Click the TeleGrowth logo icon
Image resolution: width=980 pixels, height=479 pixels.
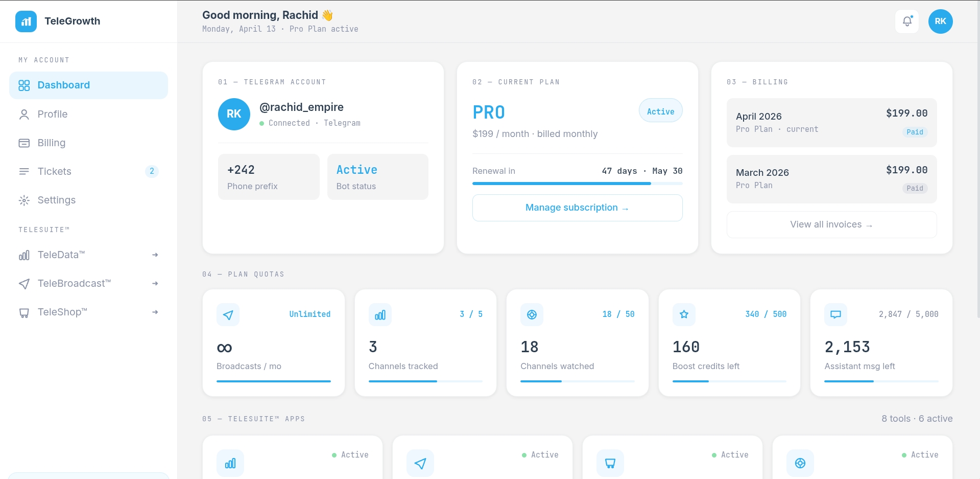tap(26, 21)
